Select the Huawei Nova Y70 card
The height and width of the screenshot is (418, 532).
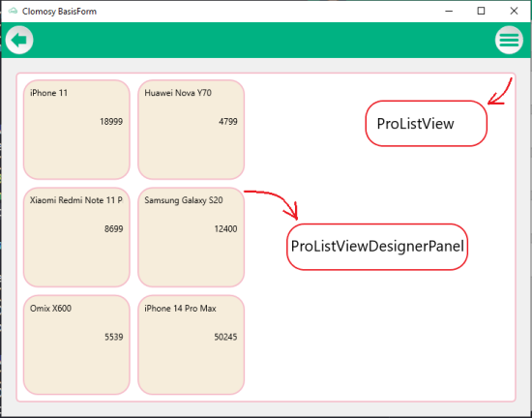pyautogui.click(x=191, y=130)
